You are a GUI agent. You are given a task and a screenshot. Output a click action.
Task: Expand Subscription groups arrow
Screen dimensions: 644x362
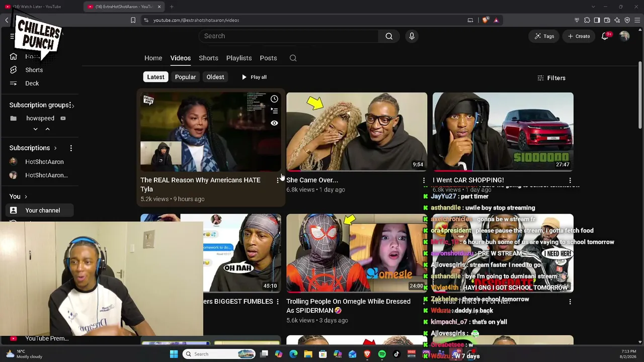pos(72,105)
